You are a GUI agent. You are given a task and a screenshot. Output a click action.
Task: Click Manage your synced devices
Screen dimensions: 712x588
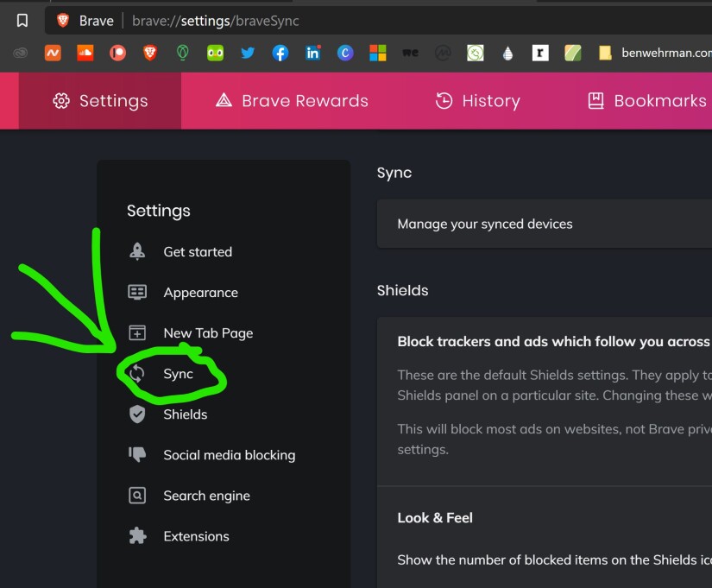pos(545,224)
